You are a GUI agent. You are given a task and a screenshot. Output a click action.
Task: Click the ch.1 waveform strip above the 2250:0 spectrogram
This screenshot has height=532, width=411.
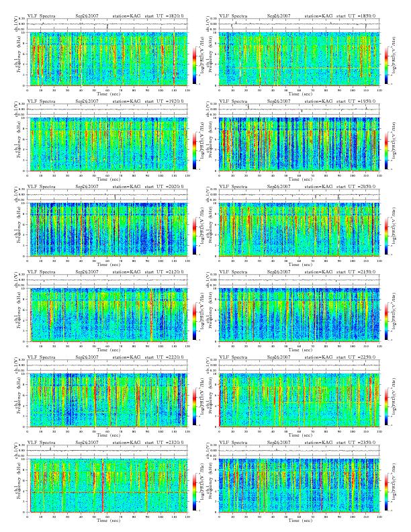(x=300, y=365)
